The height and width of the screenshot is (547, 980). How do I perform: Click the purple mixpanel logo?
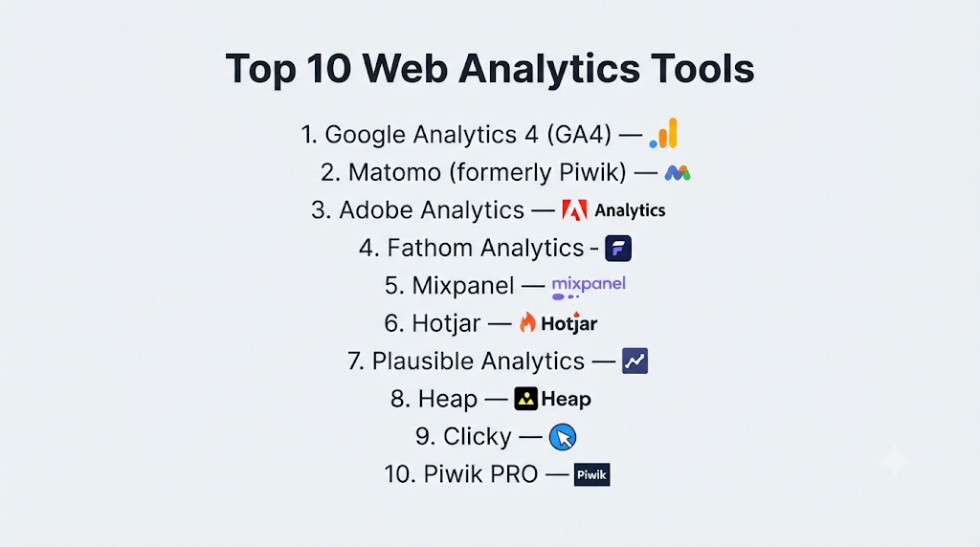589,287
